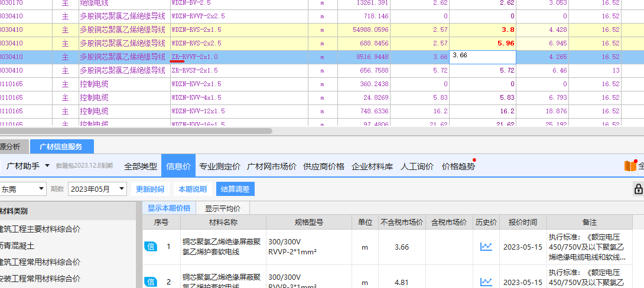
Task: Click the red 3.8 price cell
Action: tap(483, 30)
